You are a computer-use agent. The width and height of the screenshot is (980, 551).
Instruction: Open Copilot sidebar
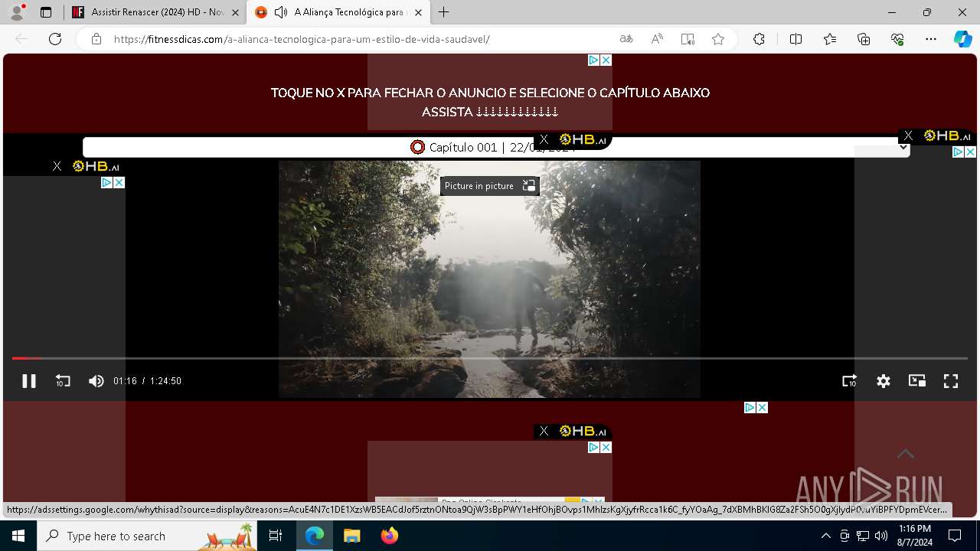click(963, 39)
